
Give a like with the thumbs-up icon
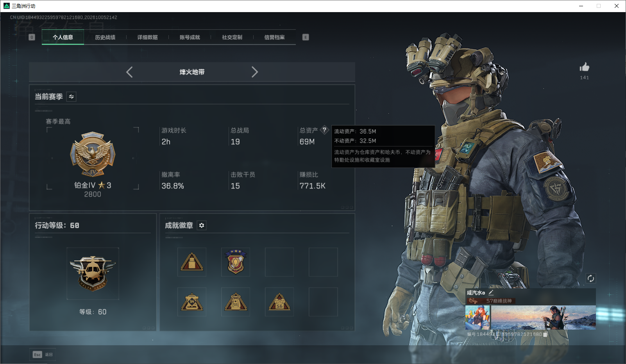[585, 67]
